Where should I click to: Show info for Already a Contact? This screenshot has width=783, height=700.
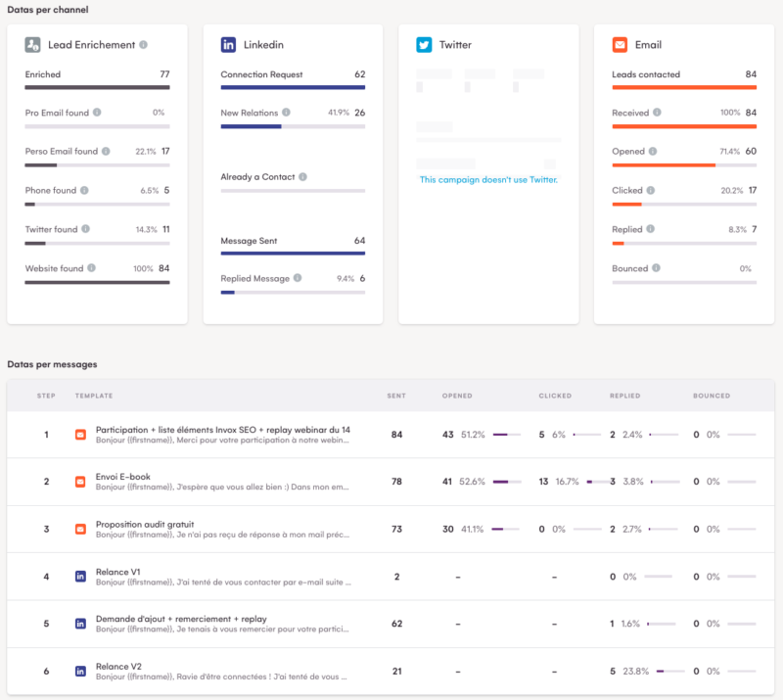click(302, 177)
